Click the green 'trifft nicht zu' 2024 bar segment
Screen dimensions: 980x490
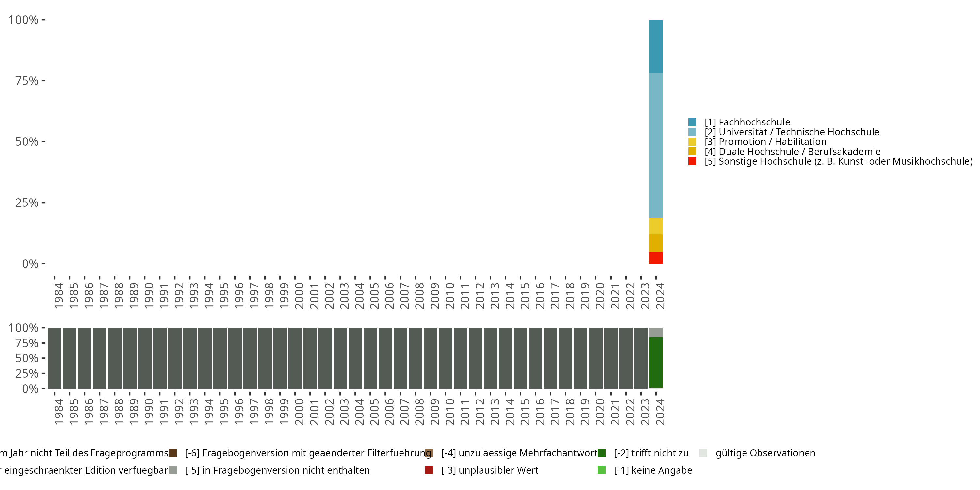pyautogui.click(x=656, y=362)
